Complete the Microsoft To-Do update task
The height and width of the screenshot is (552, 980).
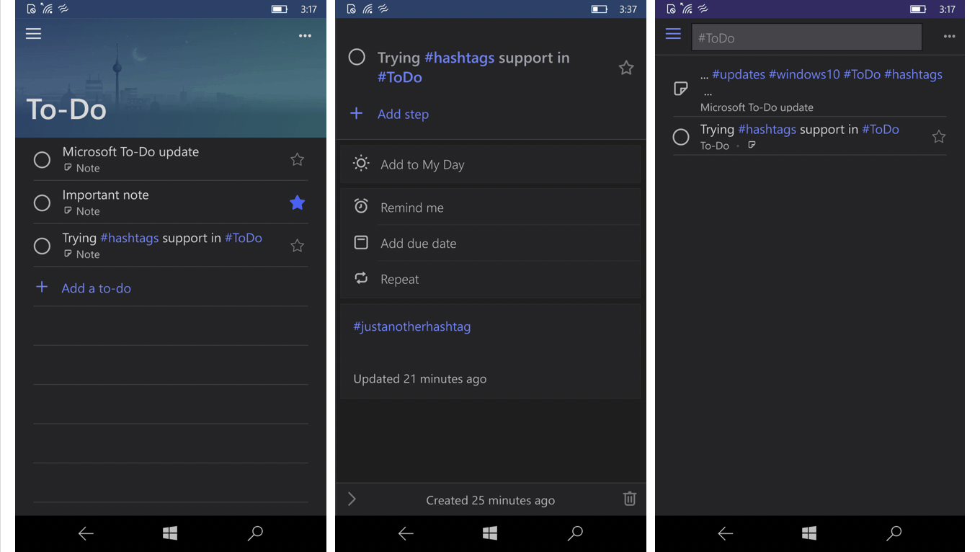click(43, 160)
